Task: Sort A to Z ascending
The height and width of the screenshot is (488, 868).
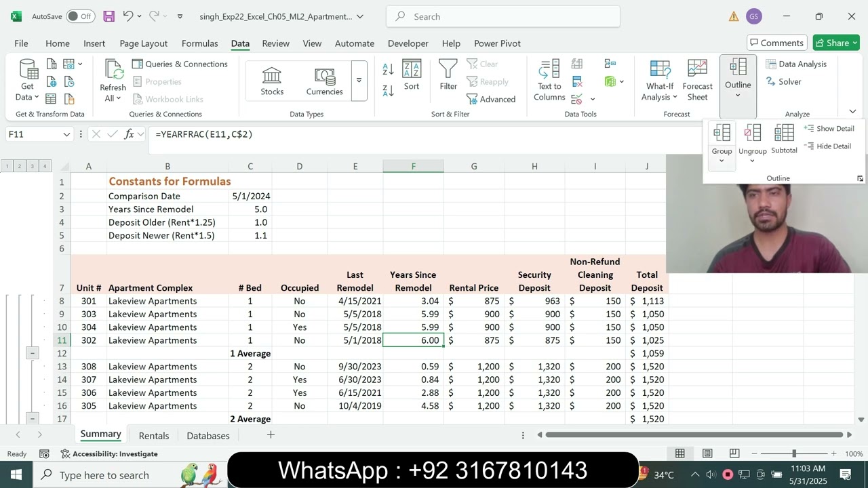Action: tap(389, 69)
